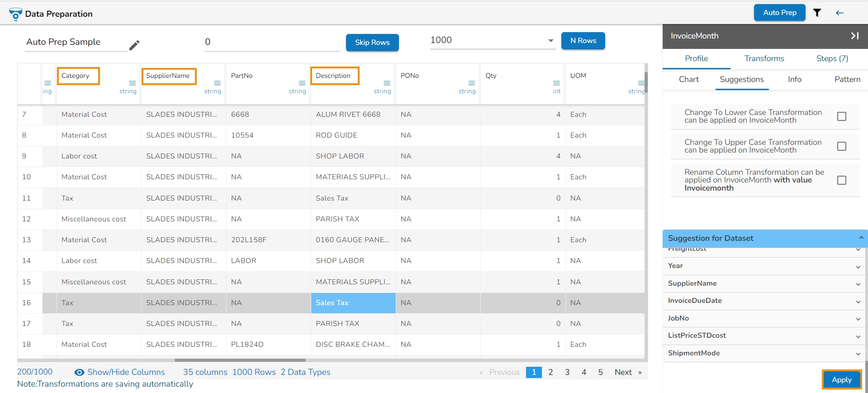
Task: Click the back arrow icon
Action: tap(840, 13)
